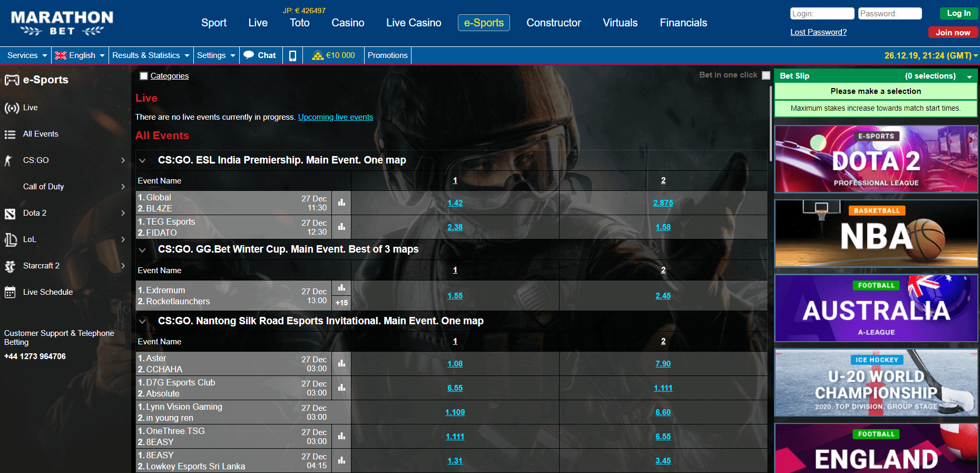
Task: Open the Virtuals tab
Action: (620, 23)
